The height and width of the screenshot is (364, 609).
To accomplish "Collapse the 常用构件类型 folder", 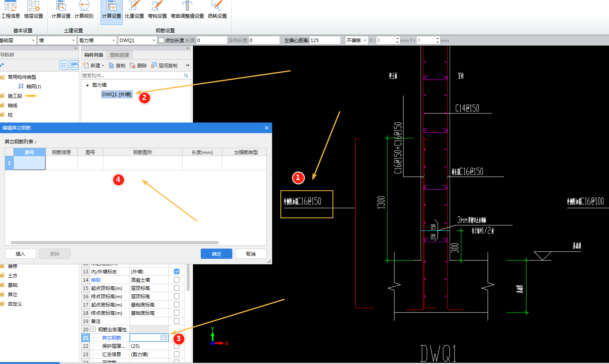I will coord(2,77).
